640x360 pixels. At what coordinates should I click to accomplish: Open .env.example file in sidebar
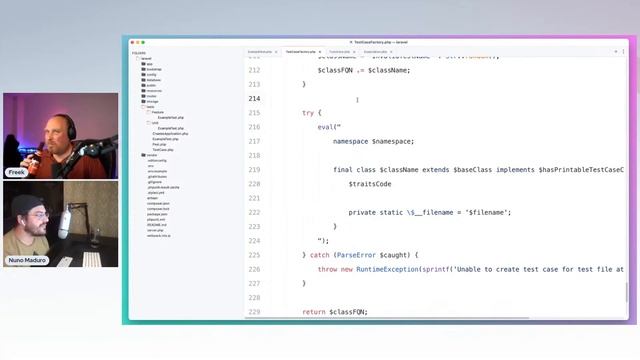157,171
